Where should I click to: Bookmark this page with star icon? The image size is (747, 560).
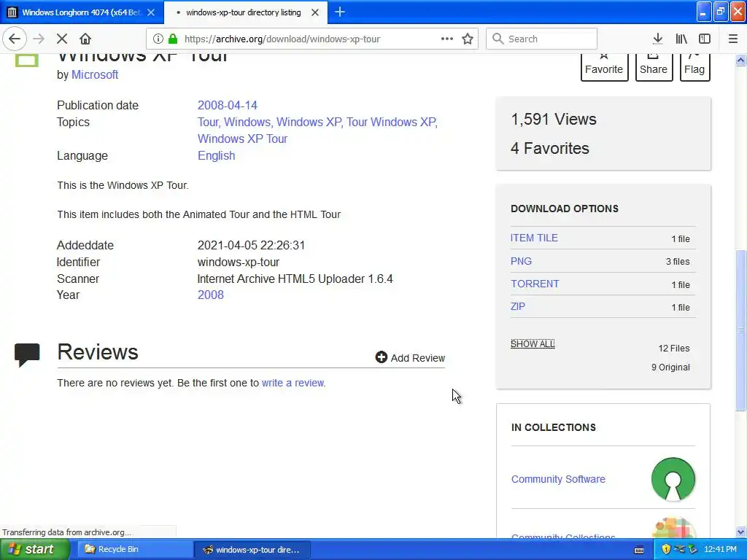click(x=468, y=39)
